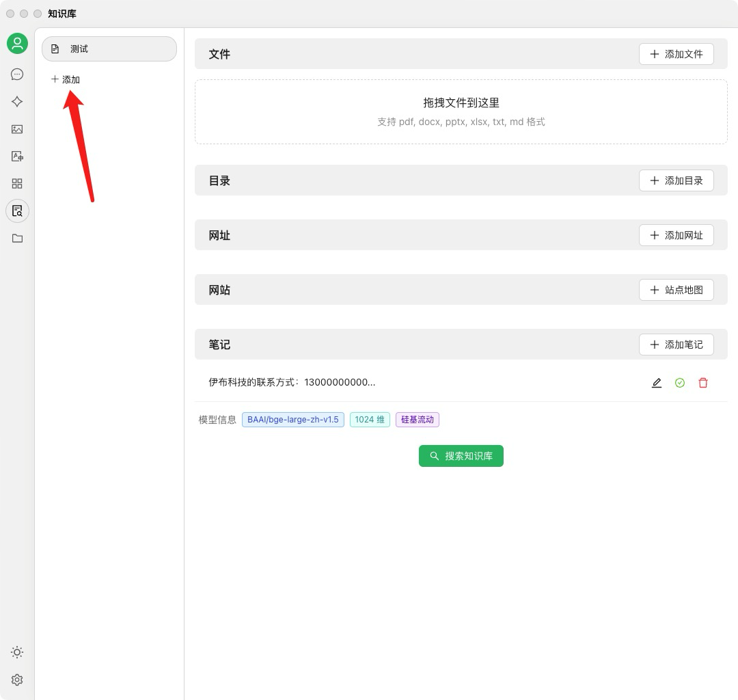Open the chat assistant icon in sidebar
This screenshot has height=700, width=738.
(x=17, y=75)
